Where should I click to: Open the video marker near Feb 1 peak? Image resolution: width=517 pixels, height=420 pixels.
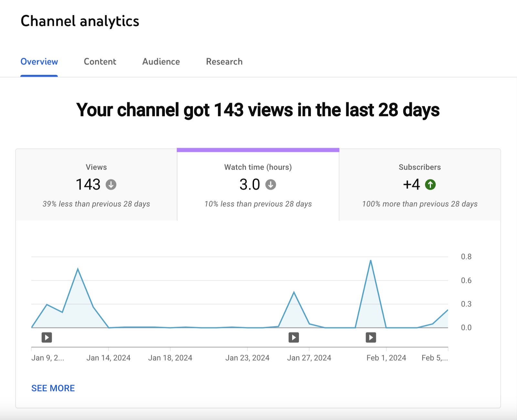click(371, 337)
